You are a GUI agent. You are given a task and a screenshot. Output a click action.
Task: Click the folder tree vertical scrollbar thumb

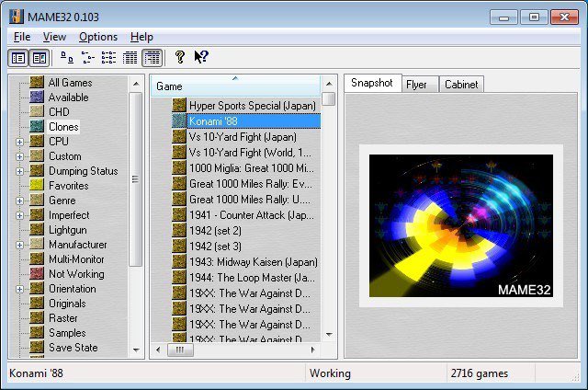tap(136, 179)
